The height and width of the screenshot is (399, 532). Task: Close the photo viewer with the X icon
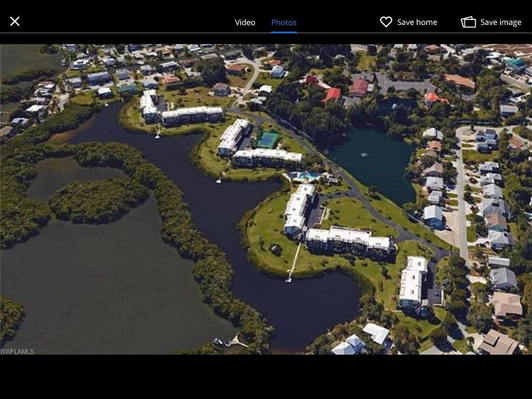(x=15, y=22)
